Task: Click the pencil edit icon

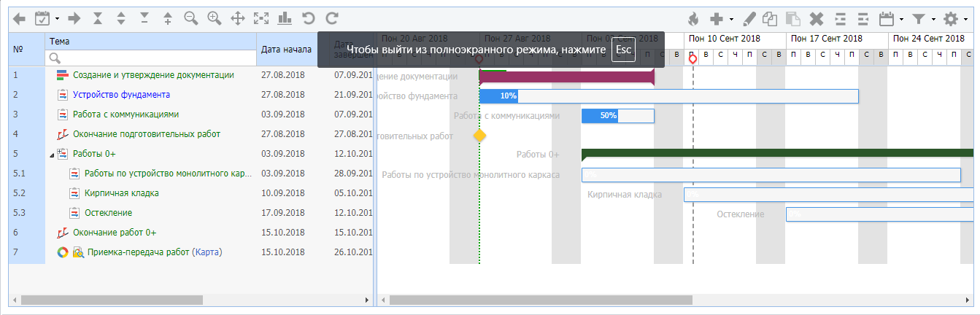Action: coord(749,19)
